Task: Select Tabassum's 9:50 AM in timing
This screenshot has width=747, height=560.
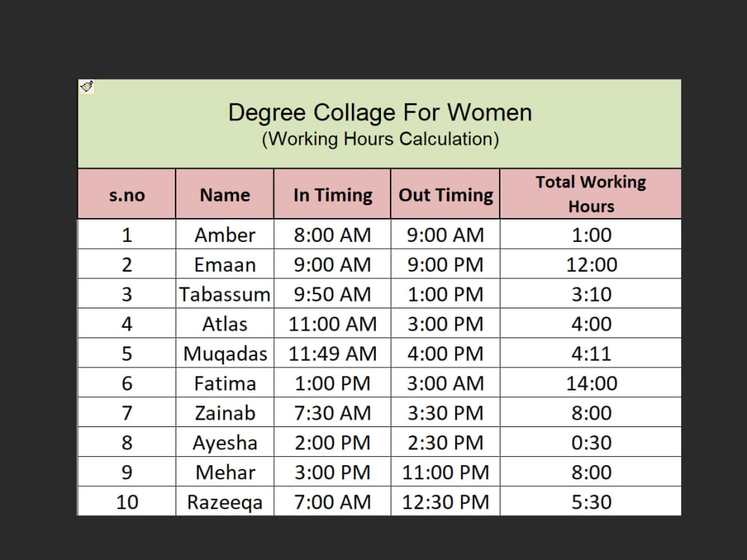Action: [332, 293]
